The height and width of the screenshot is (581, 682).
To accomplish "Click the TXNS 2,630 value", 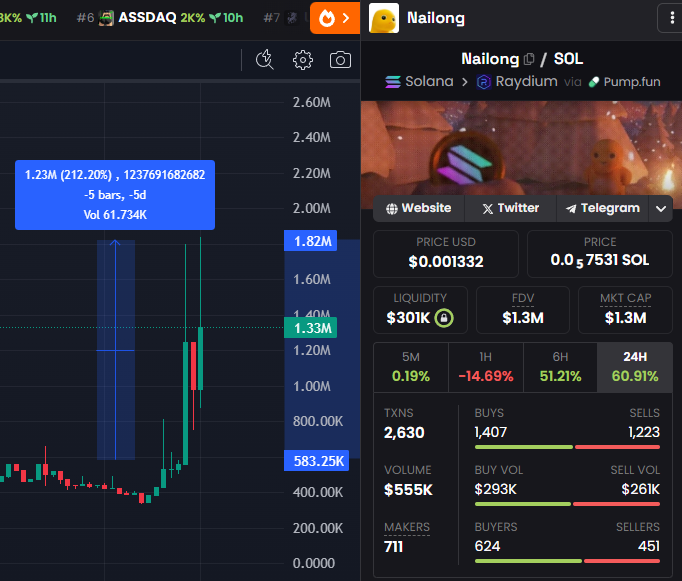I will [x=404, y=433].
